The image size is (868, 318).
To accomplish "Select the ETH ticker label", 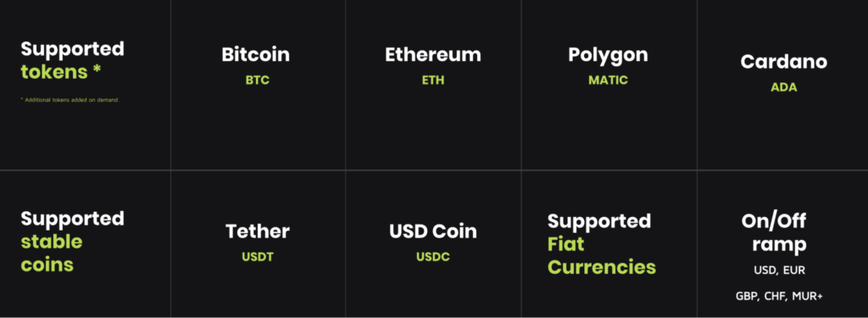I will pyautogui.click(x=433, y=80).
